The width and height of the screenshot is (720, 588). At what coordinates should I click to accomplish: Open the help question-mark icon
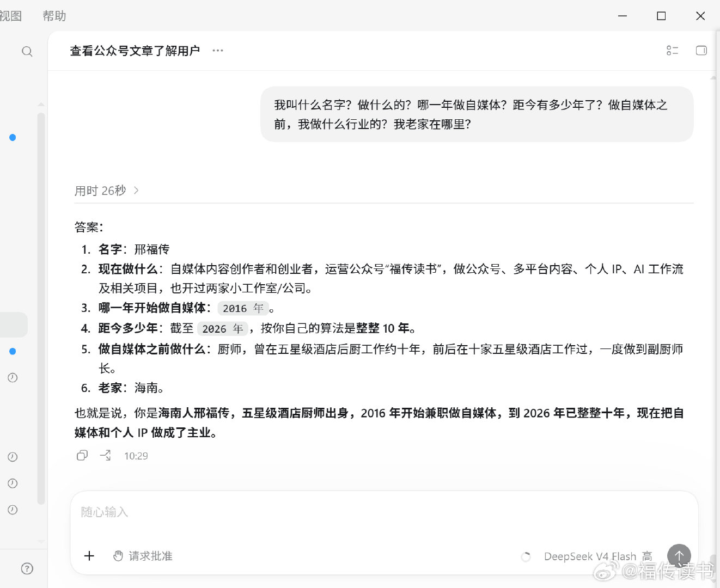(x=27, y=569)
